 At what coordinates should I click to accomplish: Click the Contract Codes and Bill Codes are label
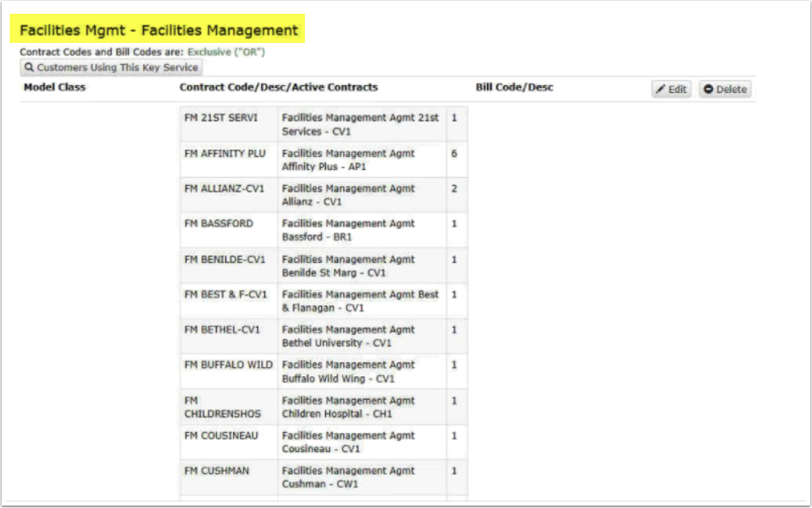(102, 52)
